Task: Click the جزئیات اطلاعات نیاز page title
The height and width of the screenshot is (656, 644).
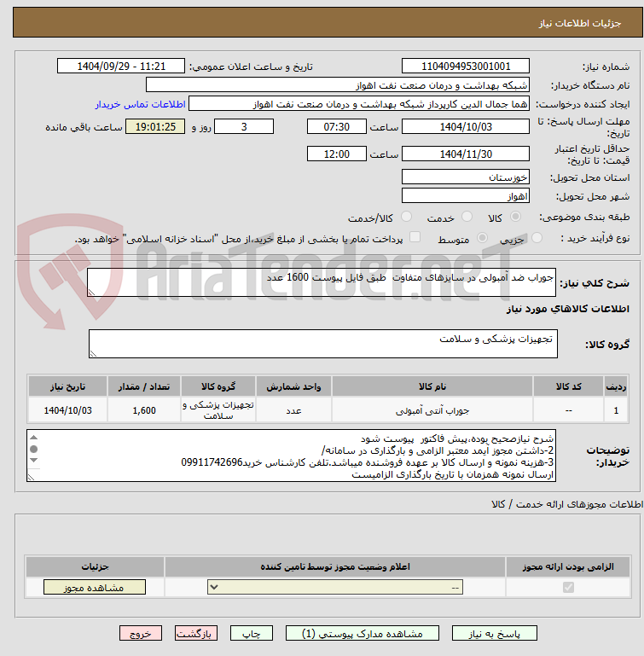Action: [579, 23]
